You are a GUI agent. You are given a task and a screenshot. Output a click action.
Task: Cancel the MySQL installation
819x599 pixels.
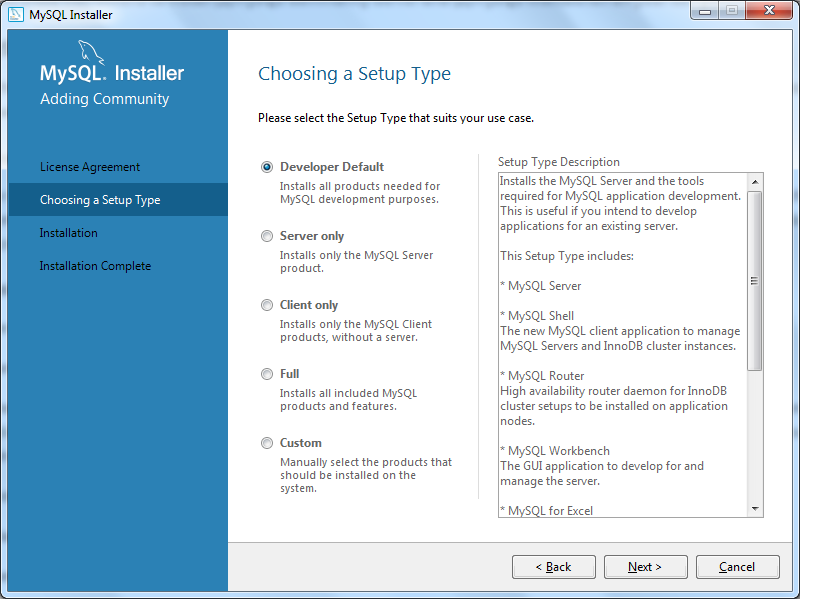(737, 566)
